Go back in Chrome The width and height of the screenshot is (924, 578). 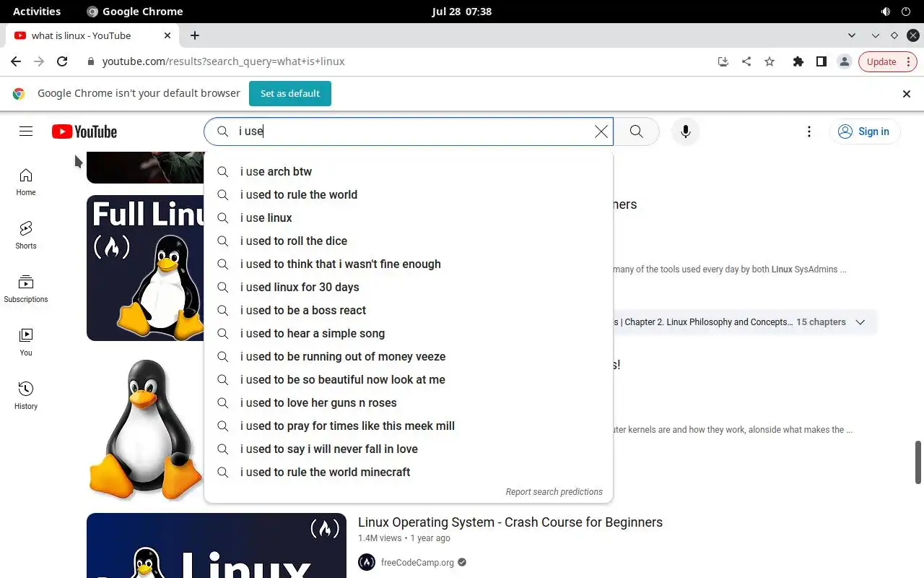pos(16,61)
